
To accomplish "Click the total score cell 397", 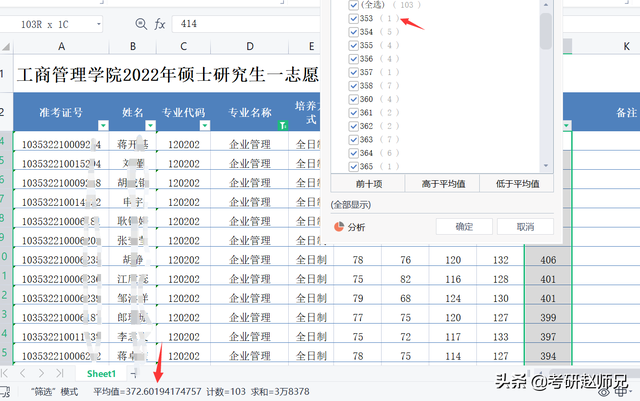I will pyautogui.click(x=548, y=336).
